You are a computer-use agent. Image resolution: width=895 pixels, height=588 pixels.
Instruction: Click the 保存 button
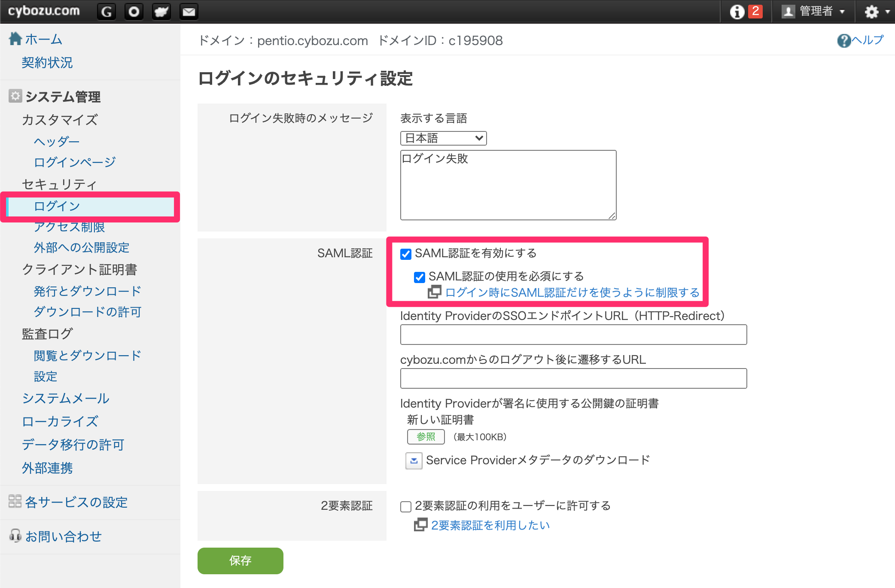[x=240, y=561]
